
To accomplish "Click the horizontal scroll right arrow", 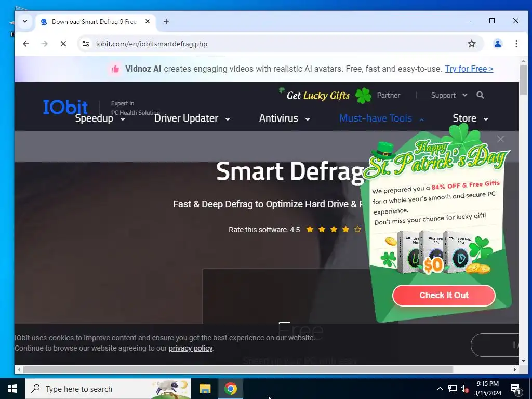I will click(515, 369).
